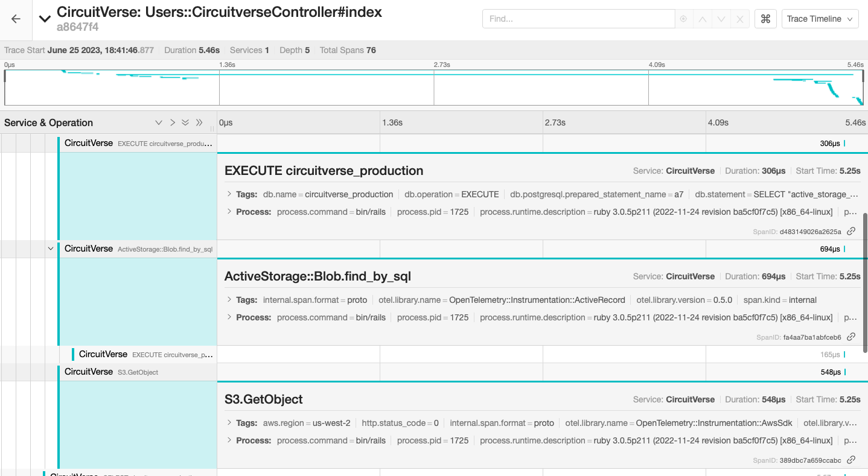Expand all spans with the double down chevron
Viewport: 868px width, 476px height.
185,122
